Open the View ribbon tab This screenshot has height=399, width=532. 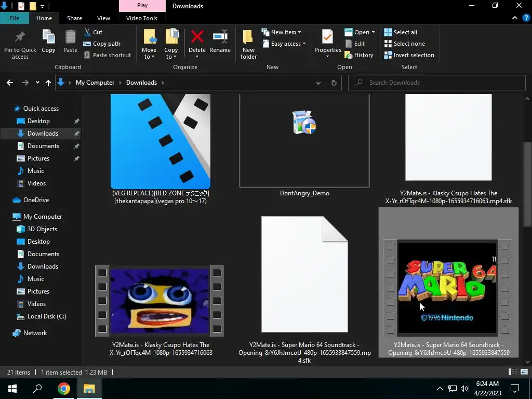click(103, 18)
